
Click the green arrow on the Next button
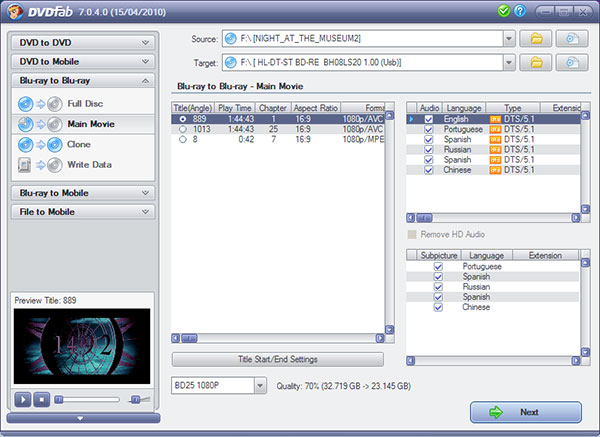[496, 412]
